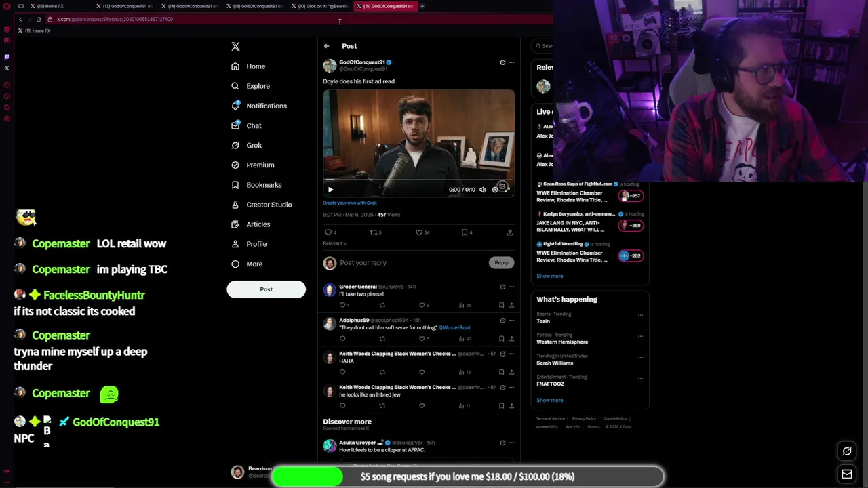868x488 pixels.
Task: Like Groper General's reply
Action: (422, 305)
